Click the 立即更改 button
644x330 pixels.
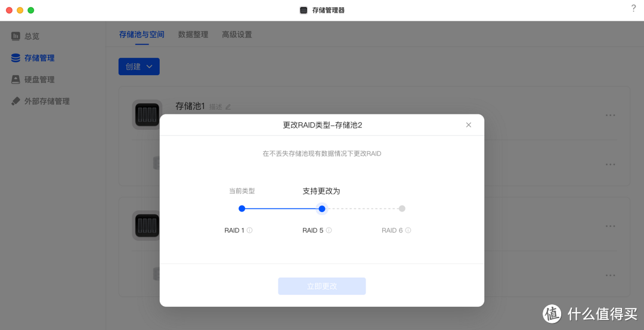[x=322, y=286]
